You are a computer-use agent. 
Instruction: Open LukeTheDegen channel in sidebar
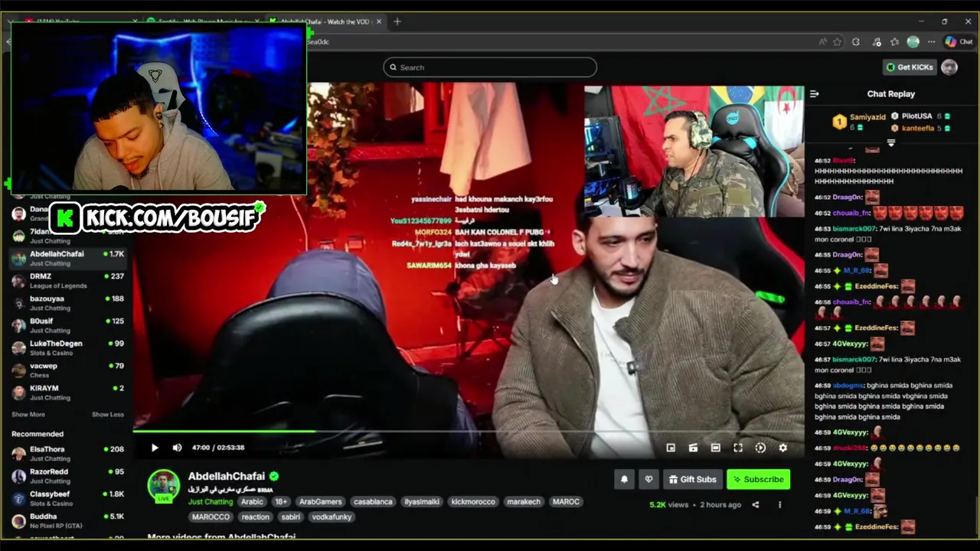pos(67,347)
